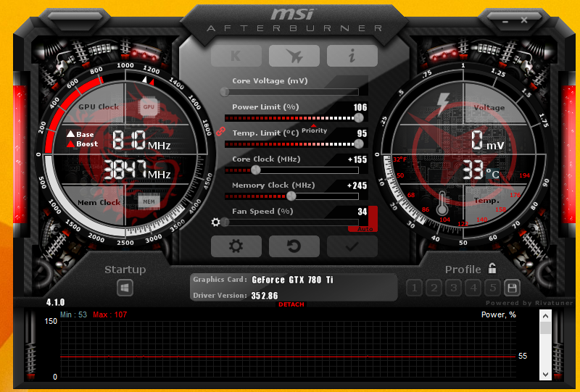
Task: Click the GPU chip icon in gauge
Action: 149,107
